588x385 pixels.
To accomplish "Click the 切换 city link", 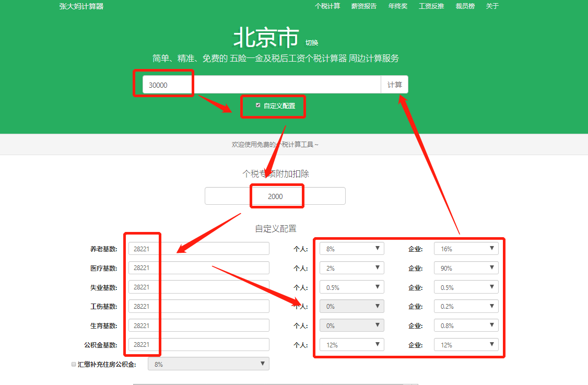I will click(312, 43).
